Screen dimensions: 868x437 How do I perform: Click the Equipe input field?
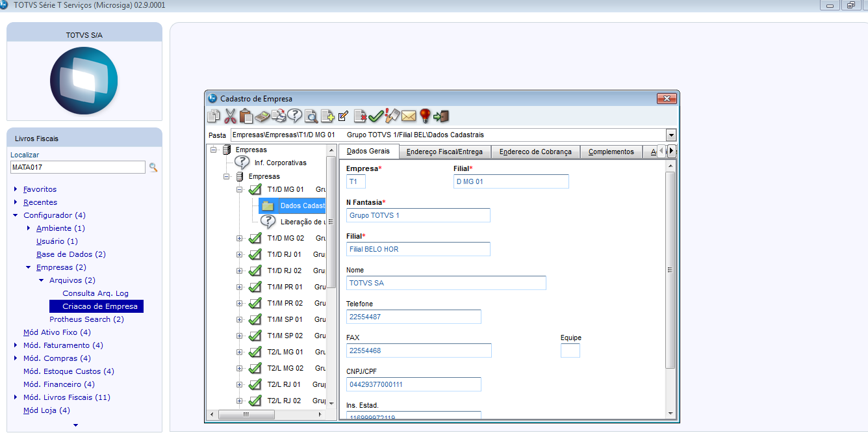(570, 351)
